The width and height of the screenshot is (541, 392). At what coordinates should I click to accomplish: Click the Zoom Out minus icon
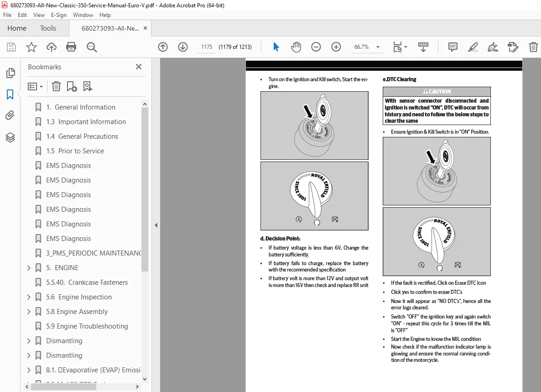pyautogui.click(x=316, y=47)
